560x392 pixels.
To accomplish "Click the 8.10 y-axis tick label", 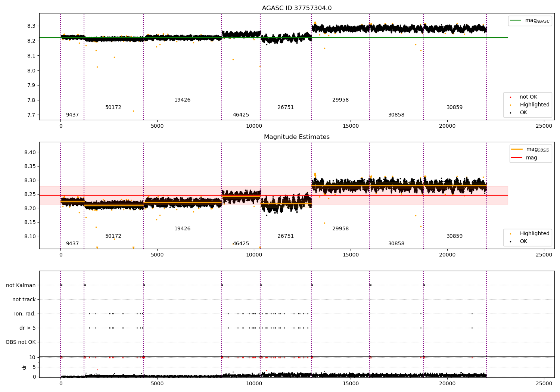I will [30, 236].
